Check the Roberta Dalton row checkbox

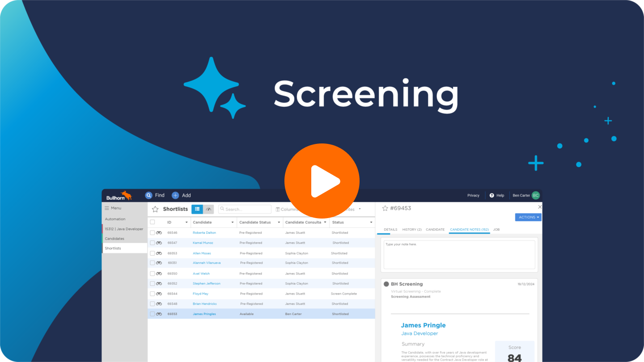[x=153, y=233]
